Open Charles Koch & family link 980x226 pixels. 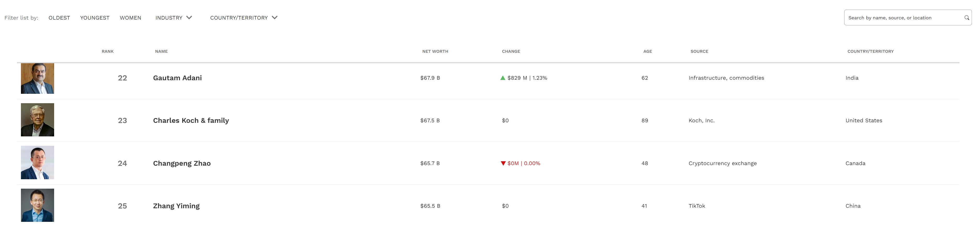coord(191,120)
